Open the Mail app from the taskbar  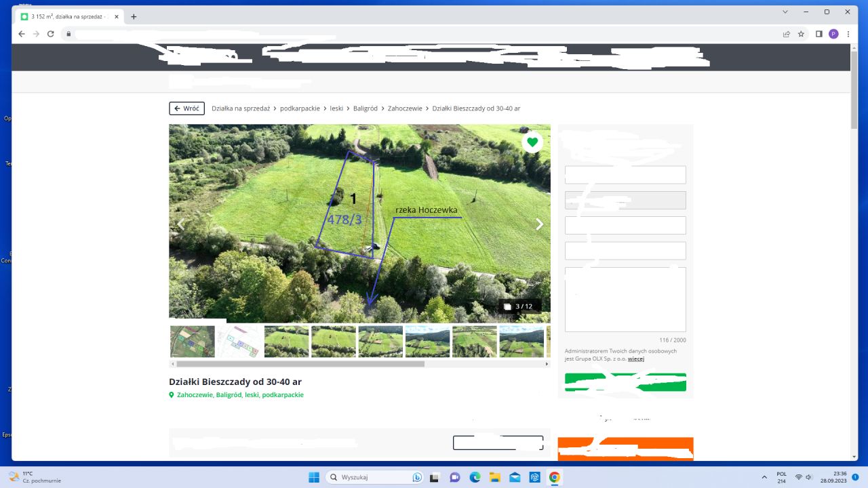[x=515, y=477]
